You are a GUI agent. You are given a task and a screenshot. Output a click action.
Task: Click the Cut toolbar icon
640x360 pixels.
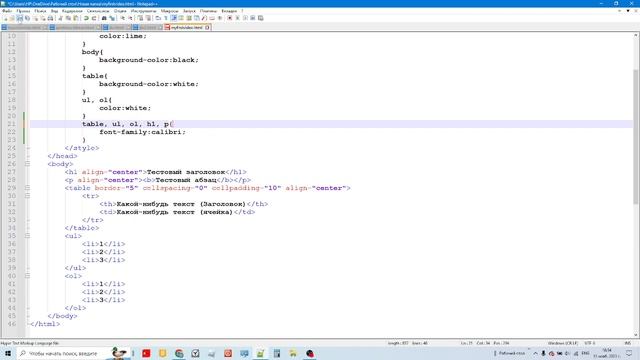60,18
